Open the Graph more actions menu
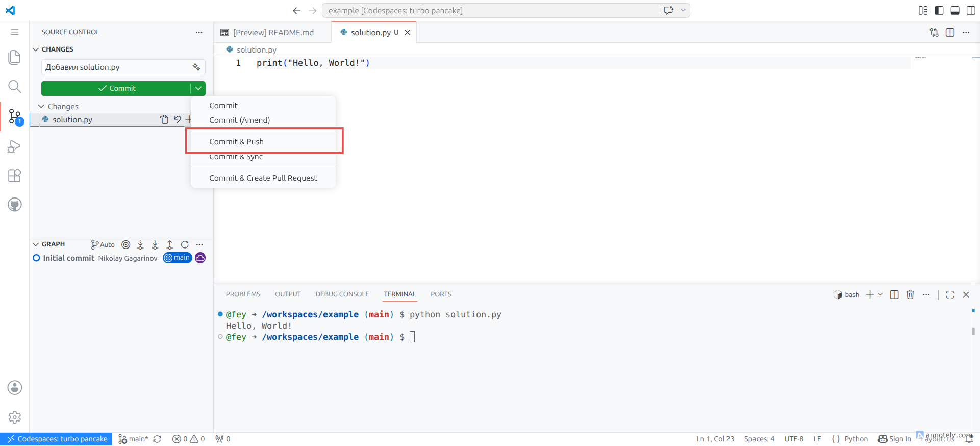Screen dimensions: 980x446 pos(199,244)
